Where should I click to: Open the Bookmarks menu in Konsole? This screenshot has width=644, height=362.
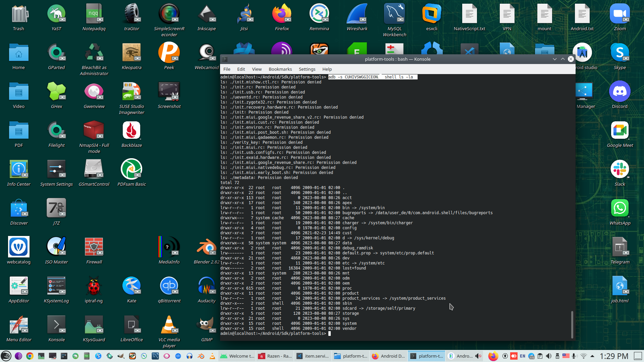pos(280,69)
